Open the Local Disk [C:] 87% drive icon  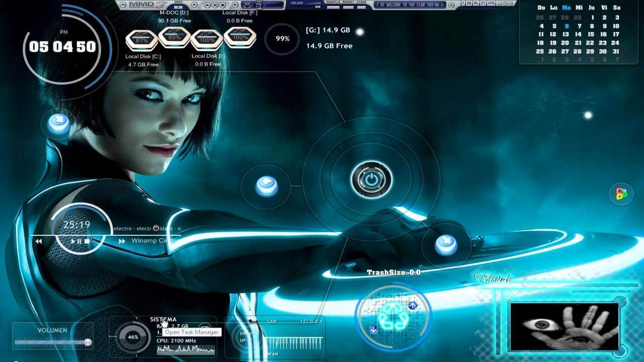pos(142,40)
